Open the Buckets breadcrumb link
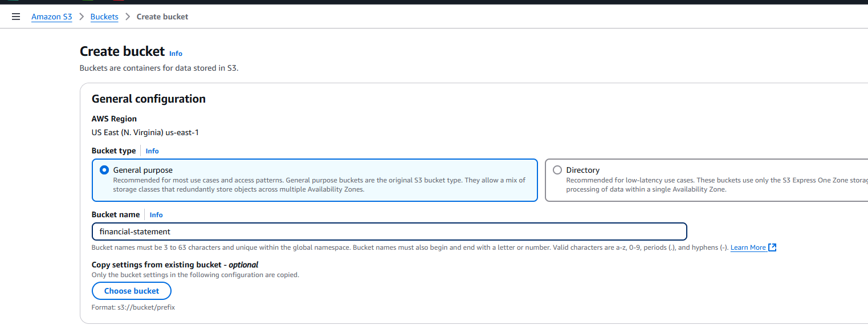This screenshot has height=325, width=868. [x=104, y=17]
